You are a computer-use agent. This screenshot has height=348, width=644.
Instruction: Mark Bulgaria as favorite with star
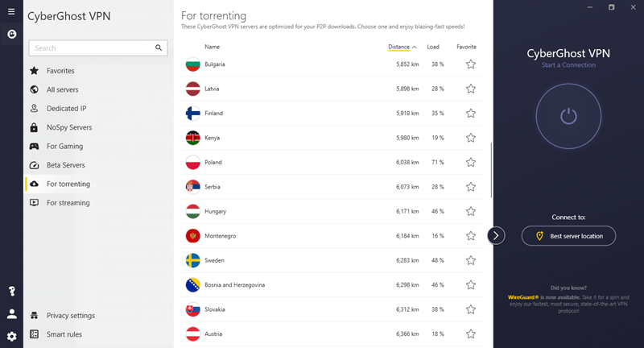[471, 64]
